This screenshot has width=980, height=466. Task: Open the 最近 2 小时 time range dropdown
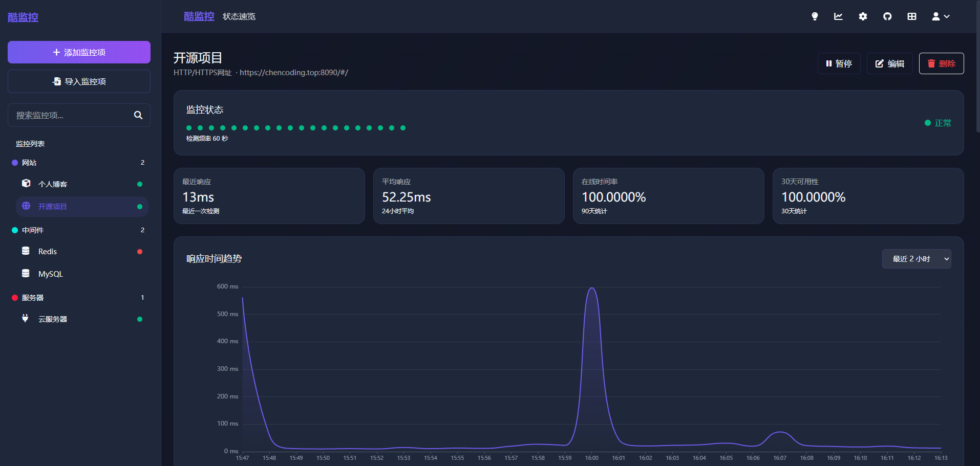pyautogui.click(x=916, y=259)
